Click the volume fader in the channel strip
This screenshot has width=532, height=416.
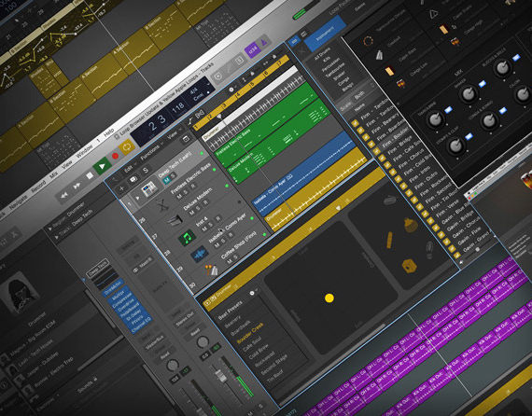tap(221, 376)
